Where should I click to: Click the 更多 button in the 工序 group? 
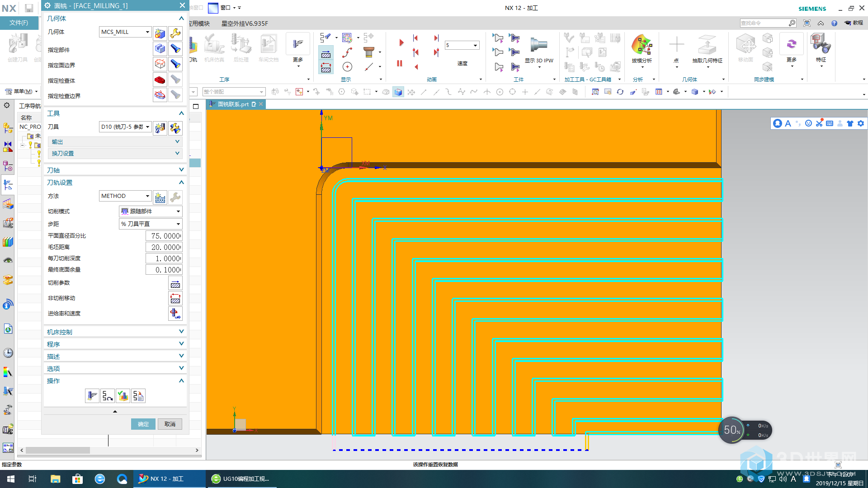(298, 51)
